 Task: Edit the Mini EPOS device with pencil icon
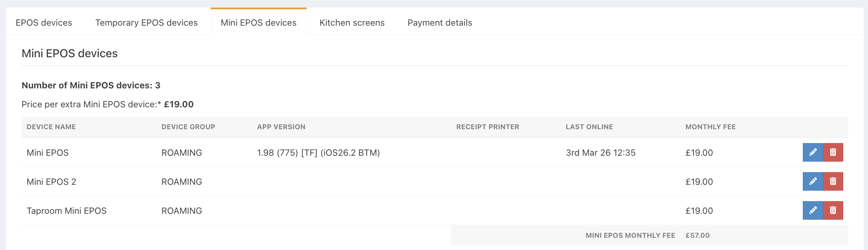point(812,152)
